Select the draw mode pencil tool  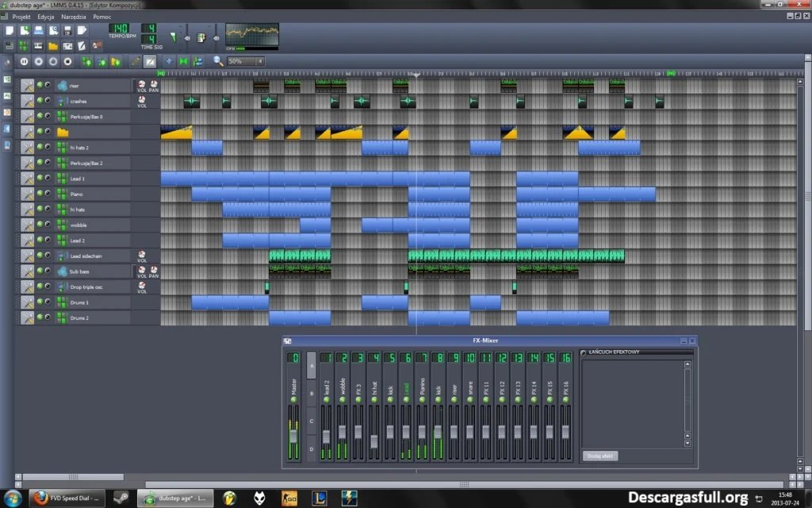click(135, 61)
